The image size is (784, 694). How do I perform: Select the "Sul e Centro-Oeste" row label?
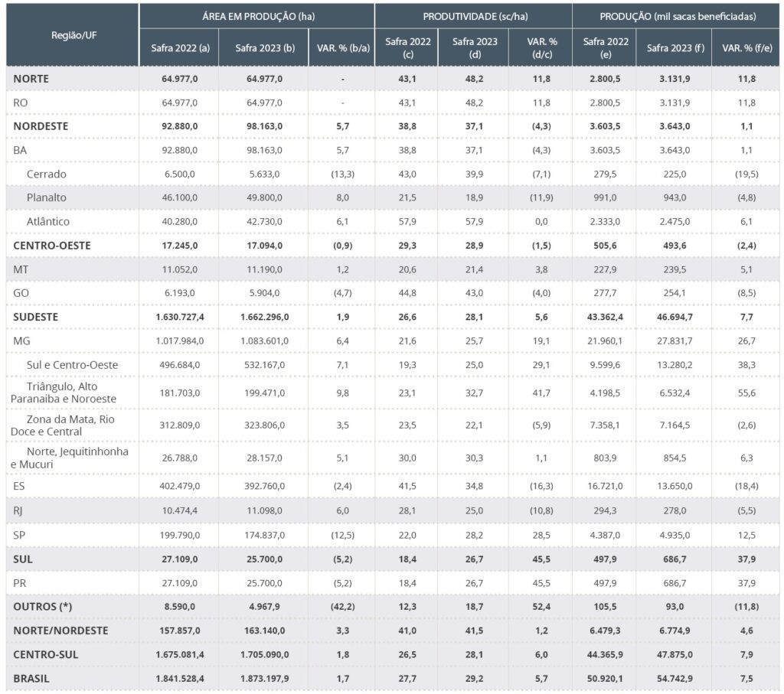click(x=72, y=364)
